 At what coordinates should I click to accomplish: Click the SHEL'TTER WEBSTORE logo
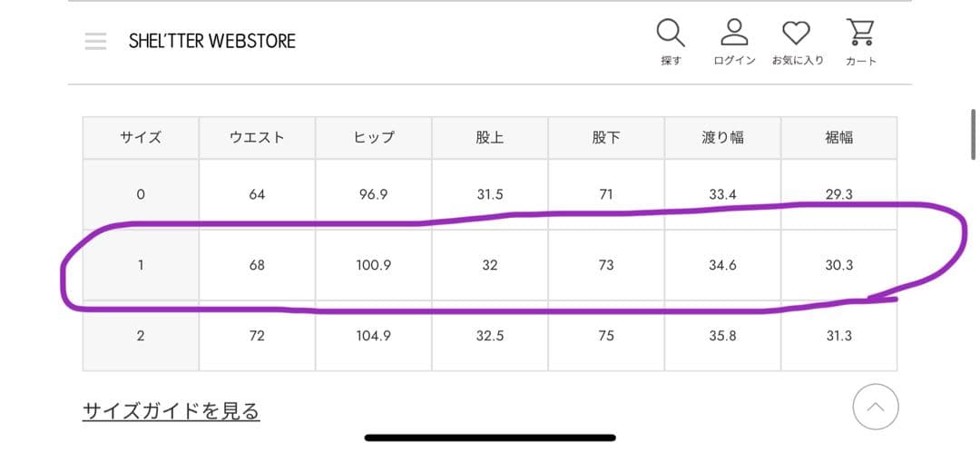click(x=212, y=41)
